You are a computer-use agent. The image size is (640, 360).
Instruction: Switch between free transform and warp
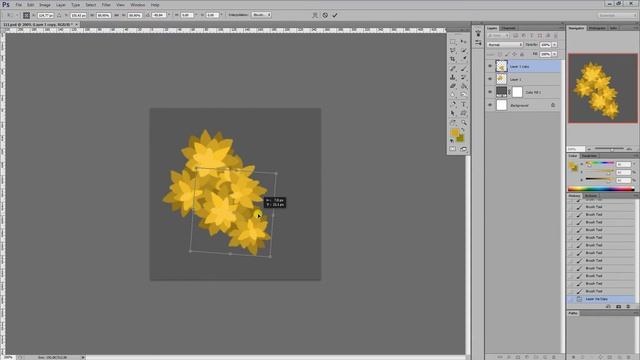pyautogui.click(x=315, y=15)
